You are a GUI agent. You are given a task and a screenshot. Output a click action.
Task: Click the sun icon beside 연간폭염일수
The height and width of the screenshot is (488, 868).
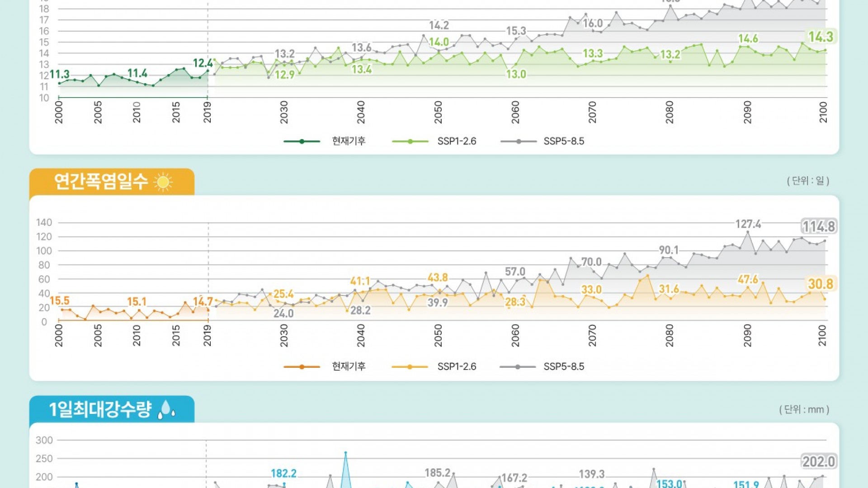[x=163, y=182]
